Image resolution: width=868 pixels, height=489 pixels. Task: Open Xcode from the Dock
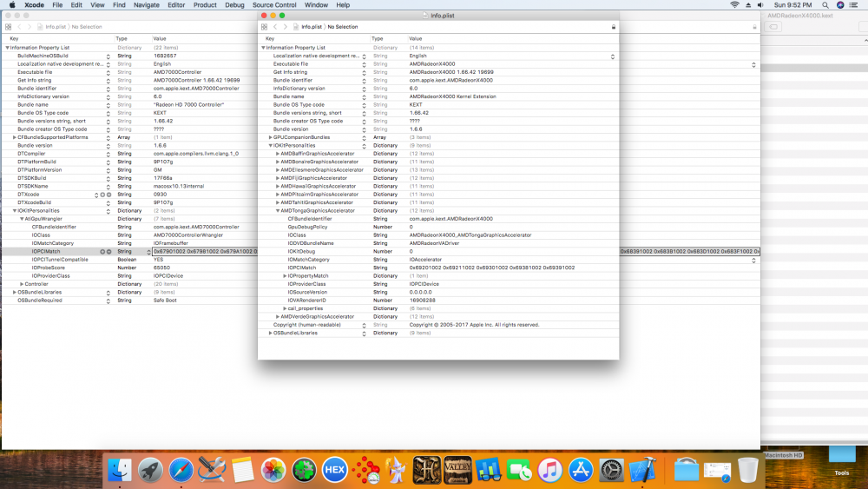(x=642, y=470)
